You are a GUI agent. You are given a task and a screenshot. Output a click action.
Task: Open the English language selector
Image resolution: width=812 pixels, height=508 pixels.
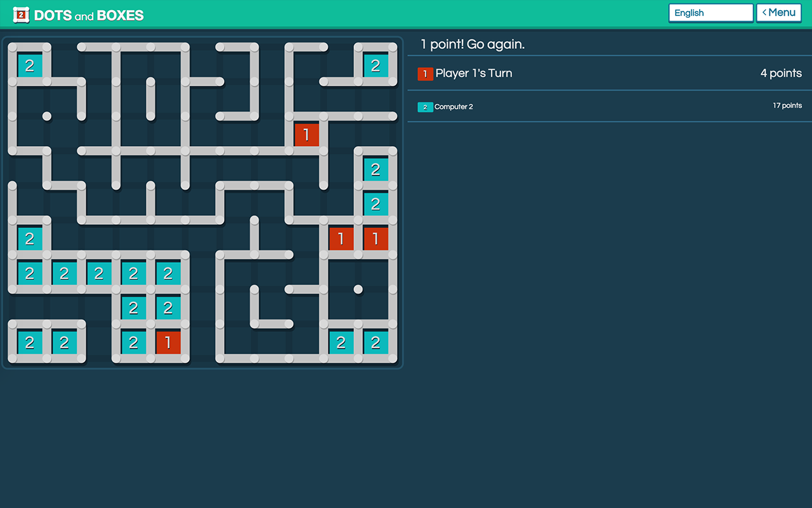pyautogui.click(x=710, y=13)
